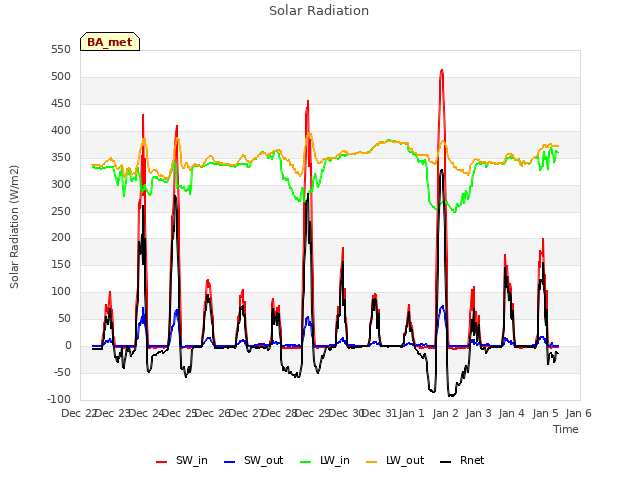Click the Solar Radiation chart title
The height and width of the screenshot is (480, 640).
pos(319,11)
